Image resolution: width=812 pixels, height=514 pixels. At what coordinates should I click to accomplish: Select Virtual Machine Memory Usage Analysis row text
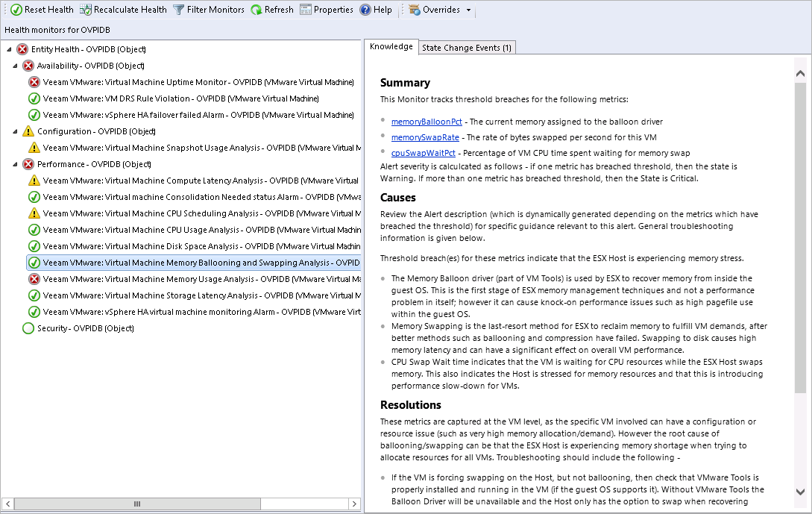pos(202,279)
